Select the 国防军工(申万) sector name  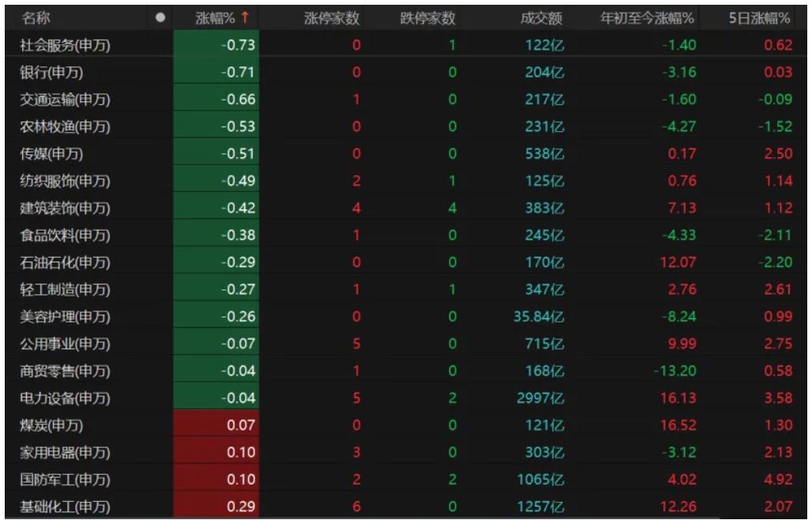tap(65, 480)
